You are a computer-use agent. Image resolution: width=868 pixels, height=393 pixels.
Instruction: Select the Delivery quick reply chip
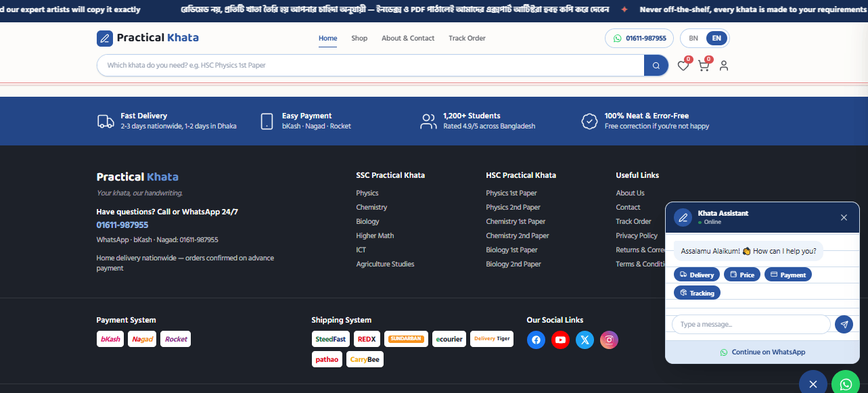(x=697, y=275)
